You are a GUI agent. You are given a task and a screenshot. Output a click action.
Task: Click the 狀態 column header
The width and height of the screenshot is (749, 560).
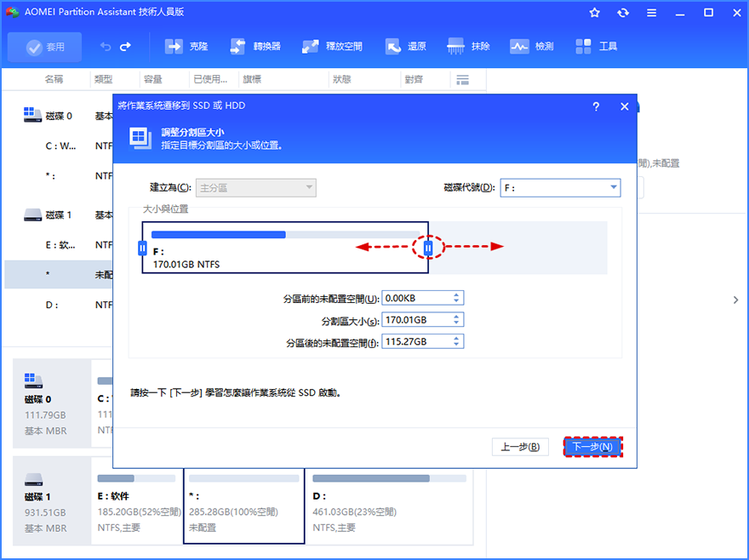click(341, 79)
